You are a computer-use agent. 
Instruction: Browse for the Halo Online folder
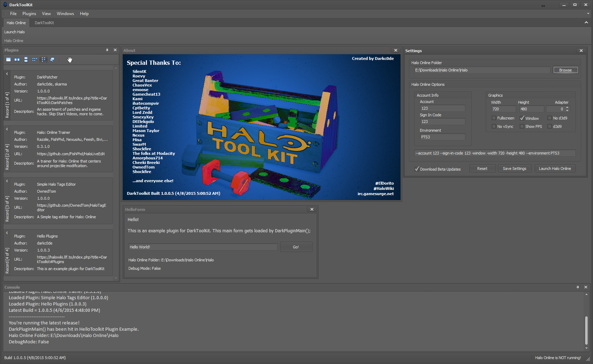[x=565, y=70]
